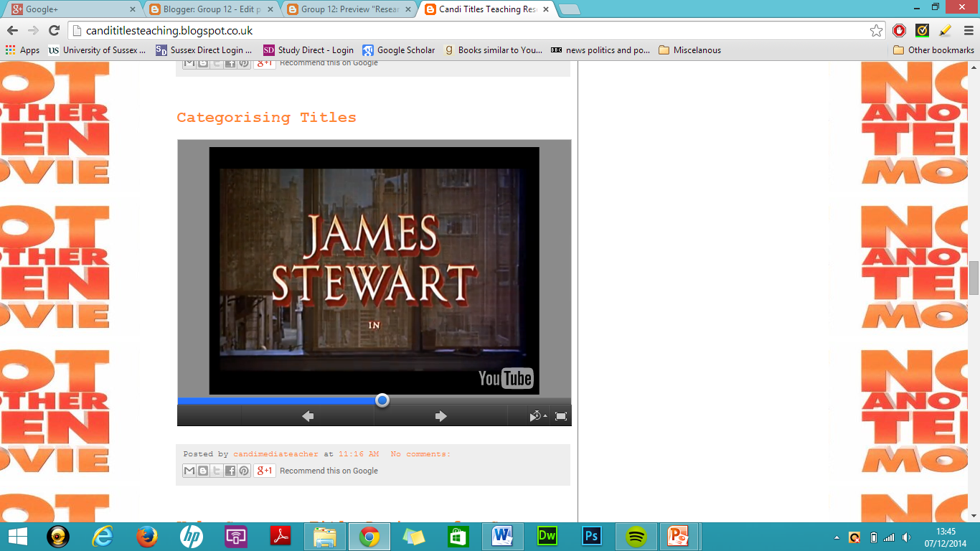Image resolution: width=980 pixels, height=551 pixels.
Task: Click the candimediateacher author link
Action: (x=275, y=454)
